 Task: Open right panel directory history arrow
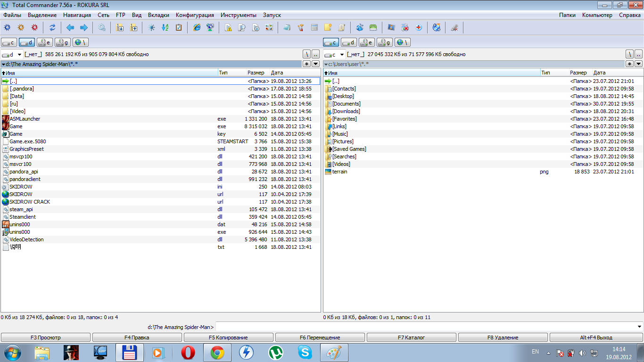(x=639, y=64)
